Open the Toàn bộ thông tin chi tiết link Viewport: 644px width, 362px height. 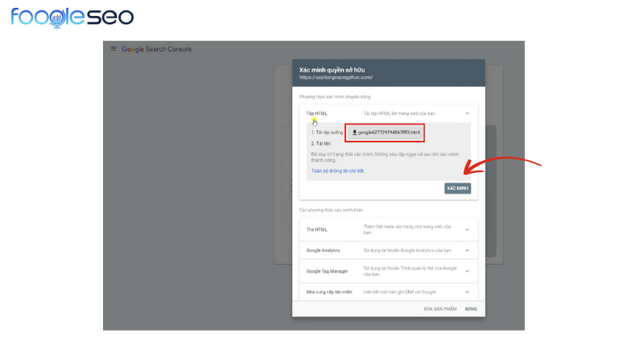coord(337,171)
